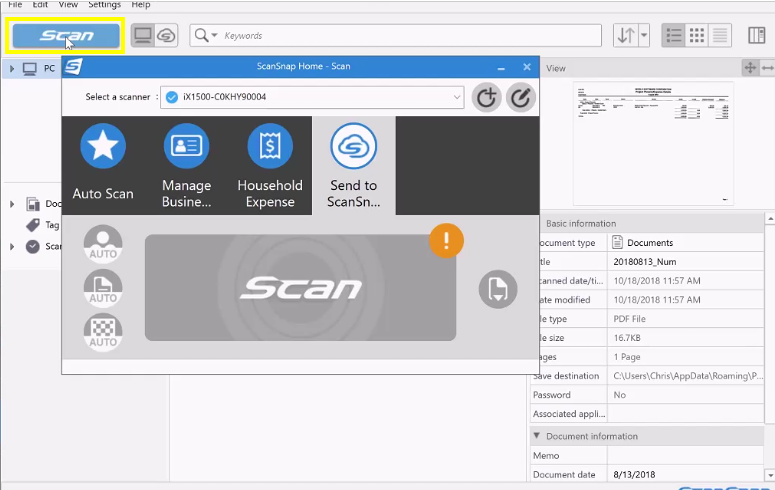Viewport: 775px width, 490px height.
Task: Click the title value 20180813_Num
Action: (x=645, y=262)
